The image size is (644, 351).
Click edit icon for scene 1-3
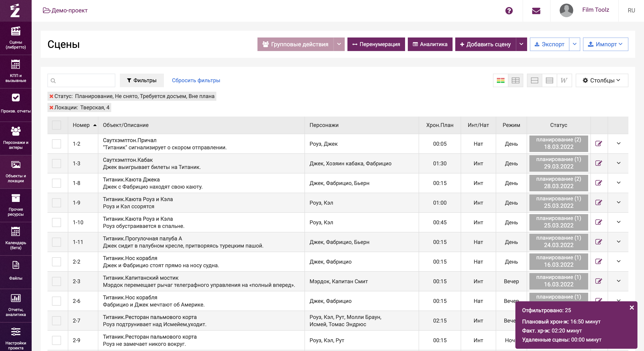click(599, 163)
